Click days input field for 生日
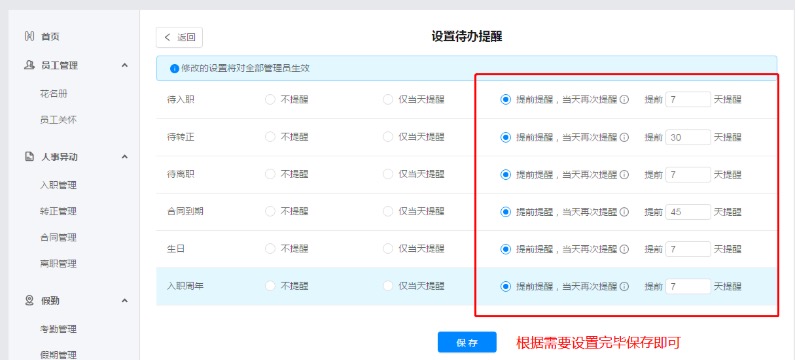 688,249
